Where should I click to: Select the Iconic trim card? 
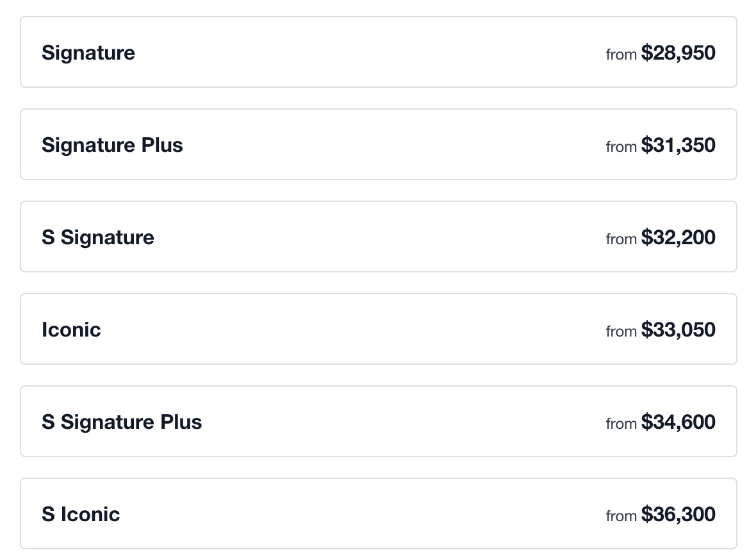click(378, 330)
